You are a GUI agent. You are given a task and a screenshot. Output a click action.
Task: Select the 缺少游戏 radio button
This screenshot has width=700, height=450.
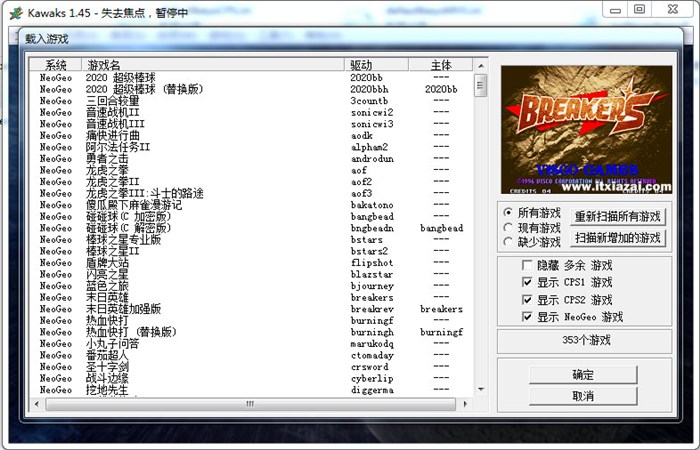coord(508,242)
